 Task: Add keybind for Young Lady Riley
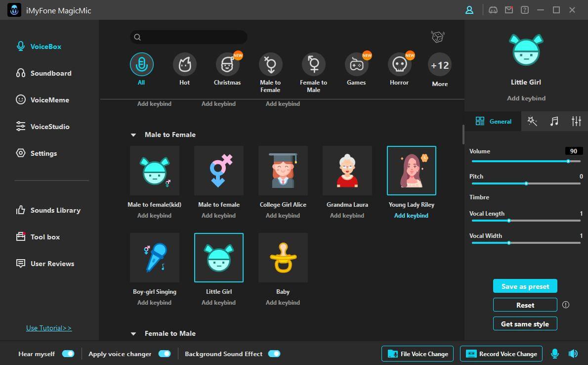pyautogui.click(x=411, y=216)
